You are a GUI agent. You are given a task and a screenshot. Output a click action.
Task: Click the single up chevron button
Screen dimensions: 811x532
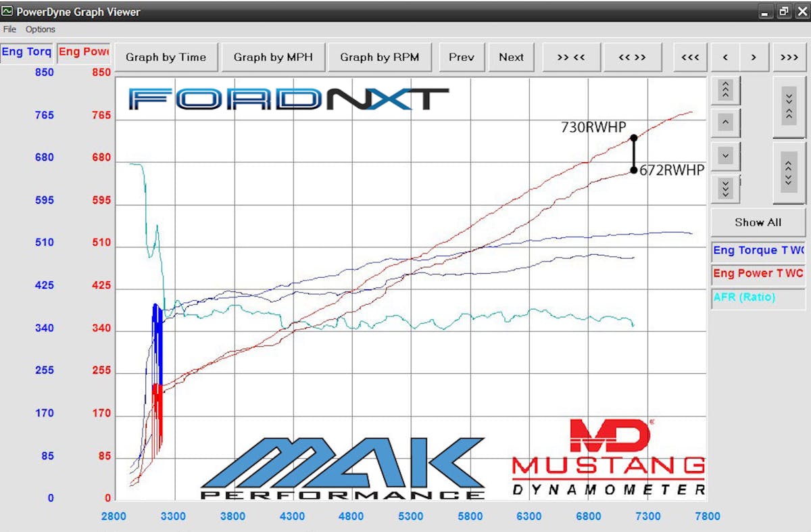pos(725,123)
